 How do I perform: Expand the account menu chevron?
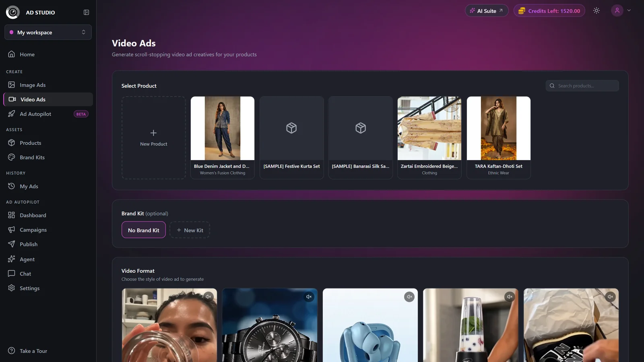point(629,11)
